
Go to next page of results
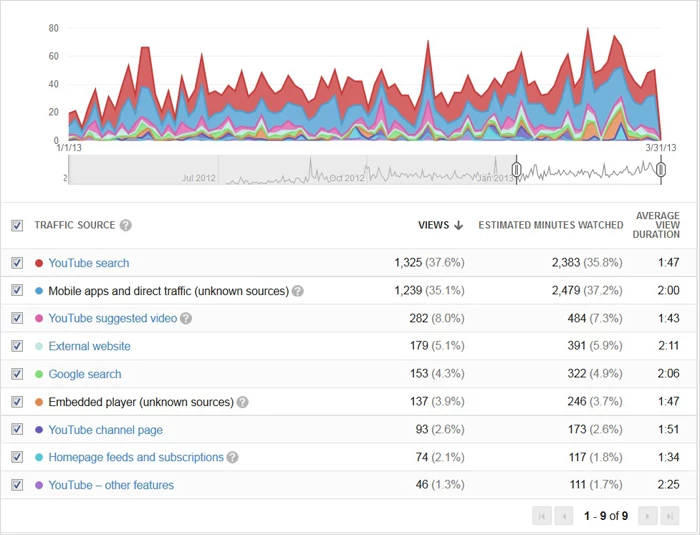point(648,516)
